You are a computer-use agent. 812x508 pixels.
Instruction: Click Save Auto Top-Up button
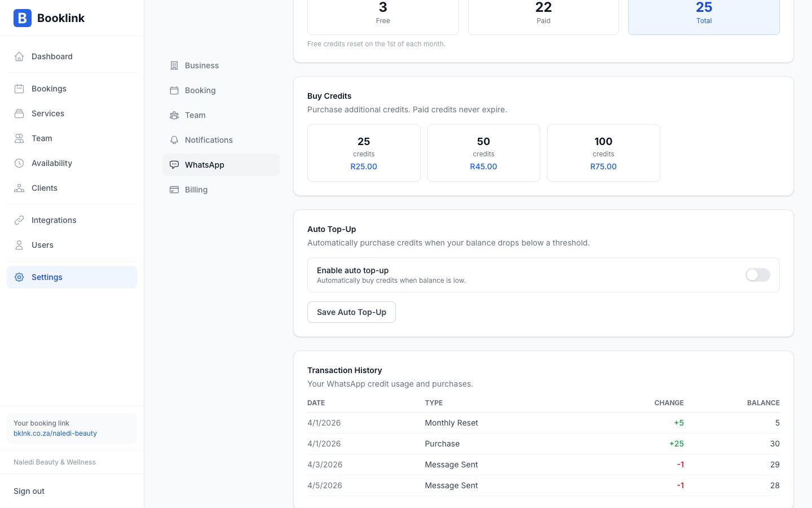tap(351, 312)
